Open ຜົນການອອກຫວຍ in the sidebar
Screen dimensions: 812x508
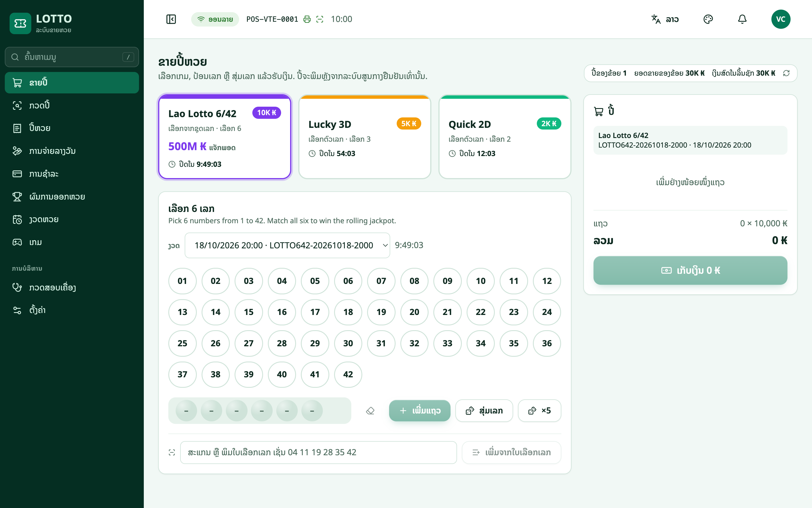pyautogui.click(x=72, y=196)
